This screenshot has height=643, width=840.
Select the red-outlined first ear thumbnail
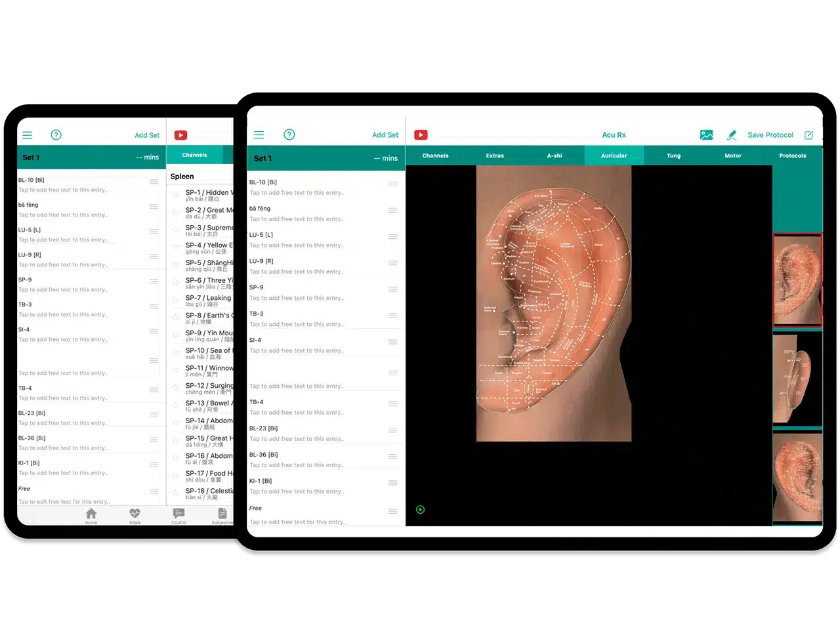797,280
